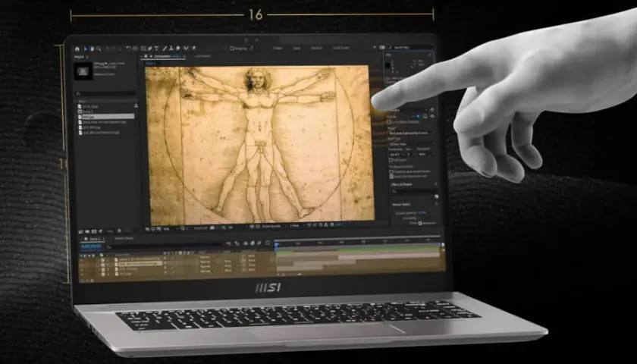The width and height of the screenshot is (637, 364).
Task: Switch to the Composition viewer tab
Action: pyautogui.click(x=163, y=56)
